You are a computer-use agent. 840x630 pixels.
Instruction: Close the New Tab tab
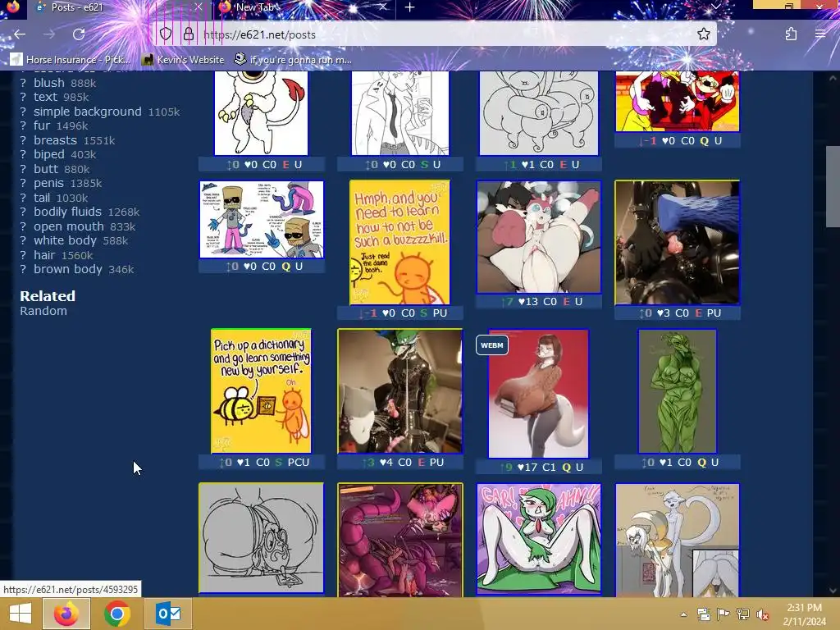coord(382,7)
